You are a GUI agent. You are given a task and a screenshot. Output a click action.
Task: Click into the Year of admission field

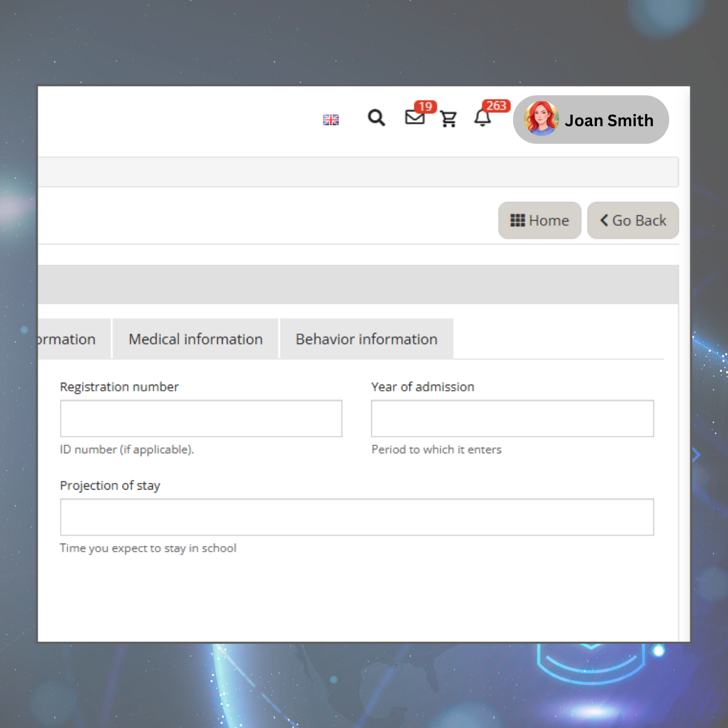tap(512, 419)
